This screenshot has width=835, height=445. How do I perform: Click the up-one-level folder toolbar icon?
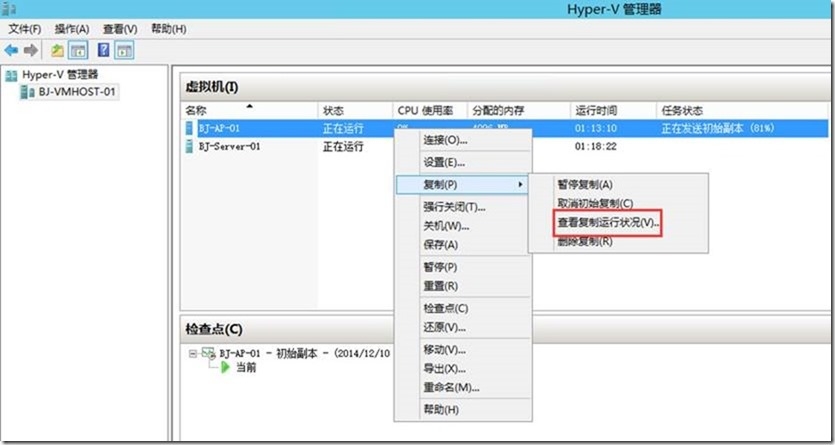click(57, 51)
